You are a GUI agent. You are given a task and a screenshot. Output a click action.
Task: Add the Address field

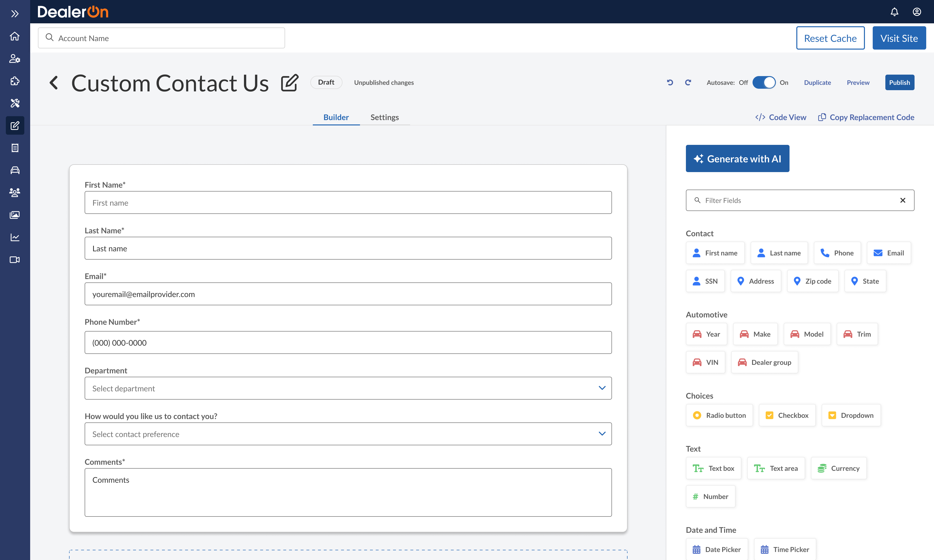(755, 281)
